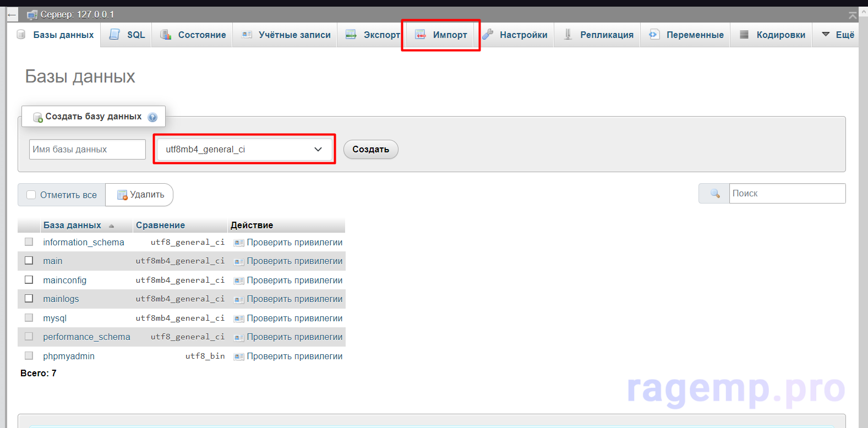The image size is (868, 428).
Task: Open the SQL tab
Action: tap(127, 35)
